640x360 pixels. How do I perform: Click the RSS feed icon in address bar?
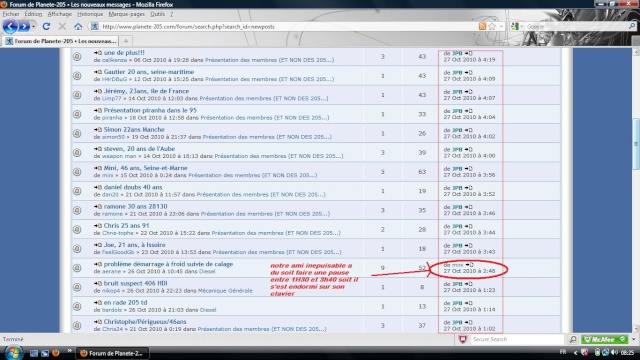pos(482,27)
